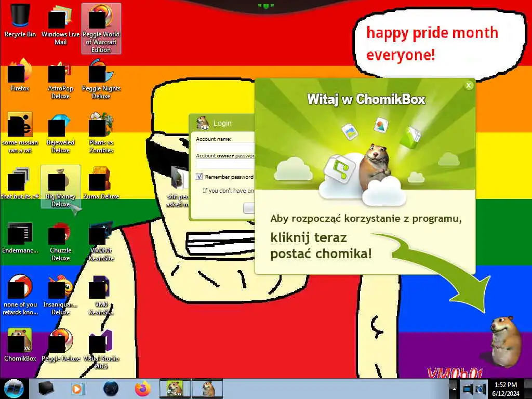The height and width of the screenshot is (399, 532).
Task: Open the Plants vs Zombies desktop icon
Action: (x=101, y=132)
